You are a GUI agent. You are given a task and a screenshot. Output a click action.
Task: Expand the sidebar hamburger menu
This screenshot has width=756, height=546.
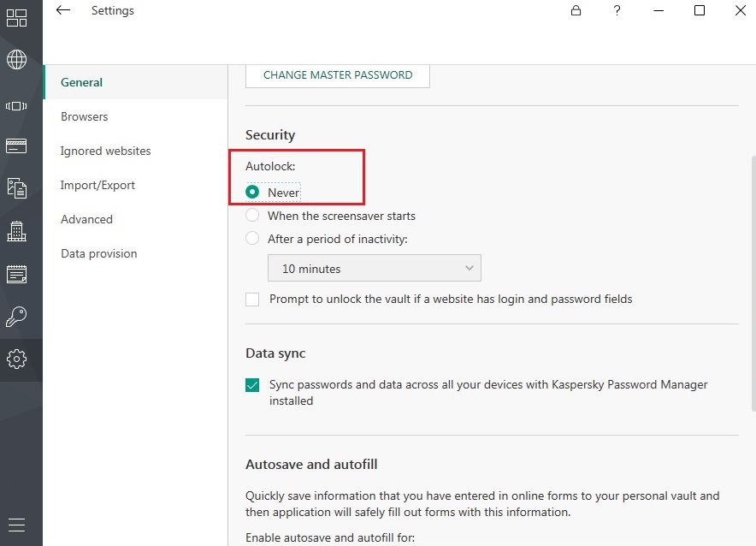[x=16, y=525]
